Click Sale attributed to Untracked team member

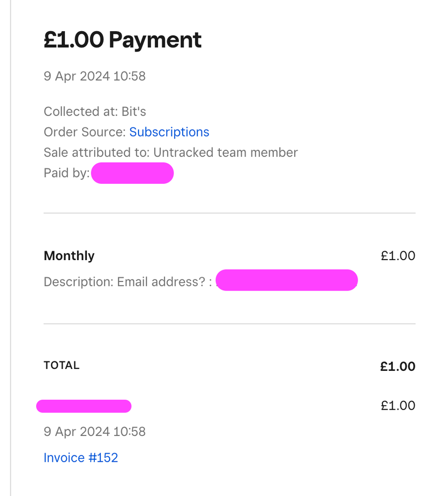(x=171, y=152)
